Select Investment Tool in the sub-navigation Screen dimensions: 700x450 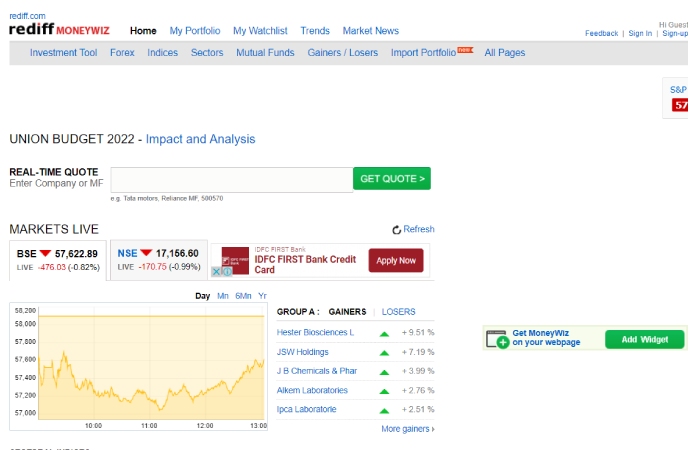(x=63, y=53)
